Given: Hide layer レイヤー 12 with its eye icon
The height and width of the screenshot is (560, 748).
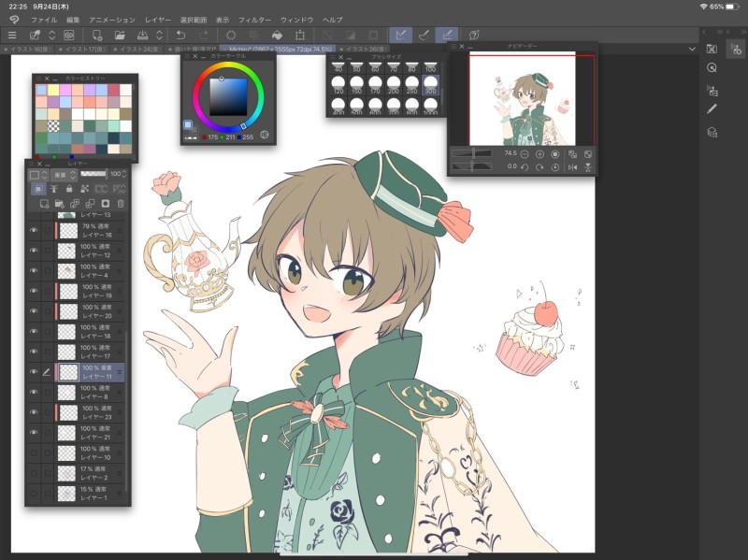Looking at the screenshot, I should tap(34, 250).
